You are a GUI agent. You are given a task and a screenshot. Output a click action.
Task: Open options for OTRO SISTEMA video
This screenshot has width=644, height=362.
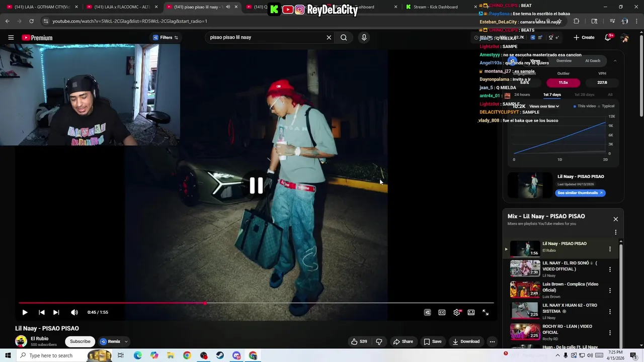pos(610,312)
